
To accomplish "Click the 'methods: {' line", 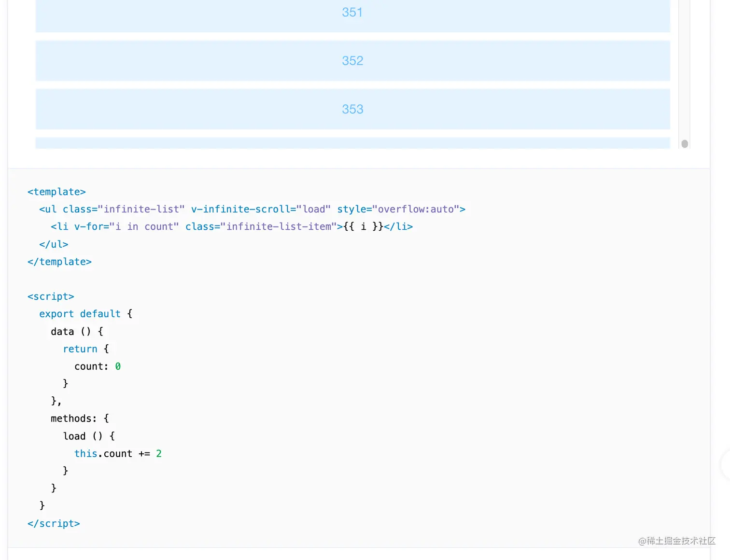I will [x=80, y=419].
